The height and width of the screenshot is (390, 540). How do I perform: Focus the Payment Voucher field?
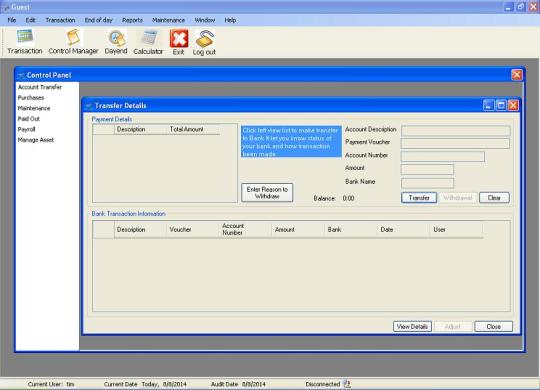[x=455, y=143]
